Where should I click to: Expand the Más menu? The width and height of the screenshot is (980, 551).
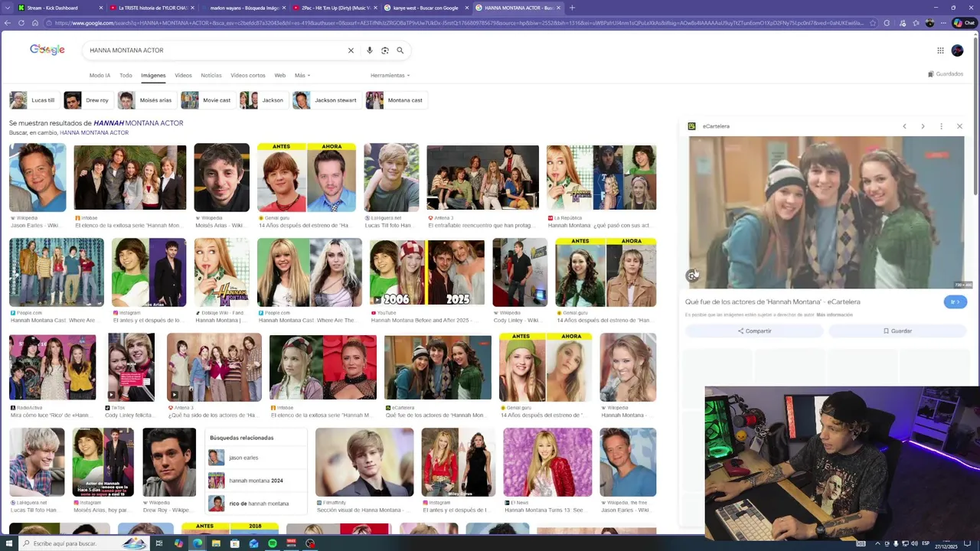[302, 75]
